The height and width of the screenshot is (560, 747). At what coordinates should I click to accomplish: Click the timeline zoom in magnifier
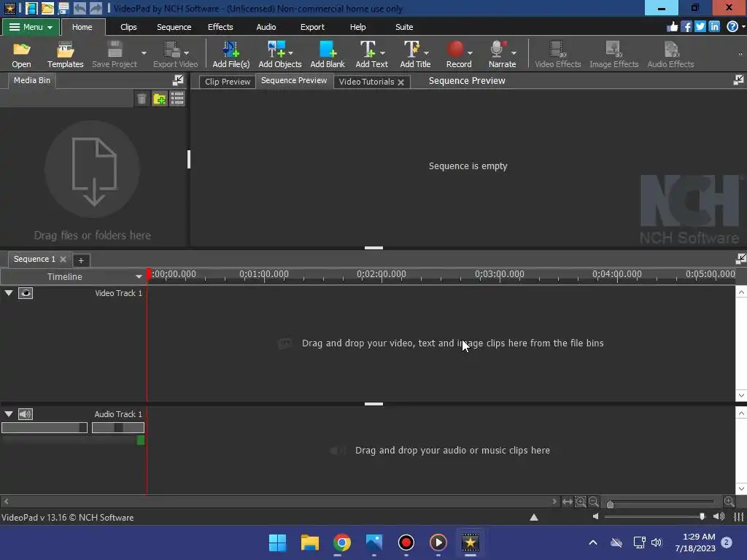[729, 502]
